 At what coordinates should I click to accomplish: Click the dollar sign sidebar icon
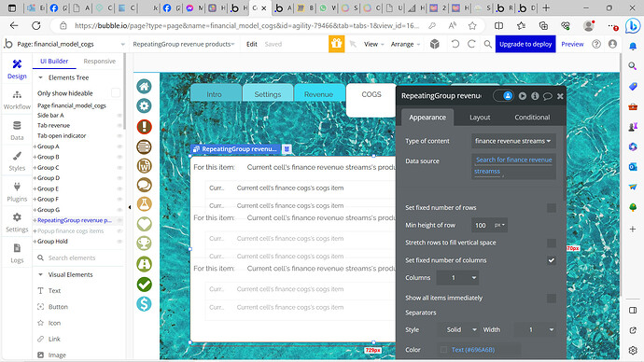tap(144, 304)
